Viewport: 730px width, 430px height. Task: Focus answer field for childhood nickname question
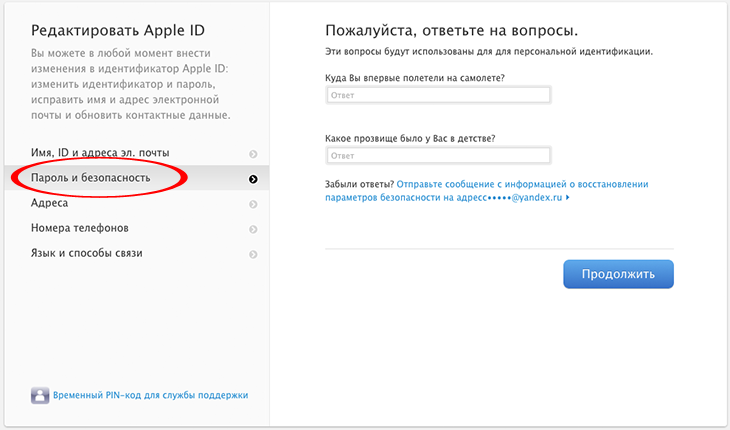pos(438,155)
